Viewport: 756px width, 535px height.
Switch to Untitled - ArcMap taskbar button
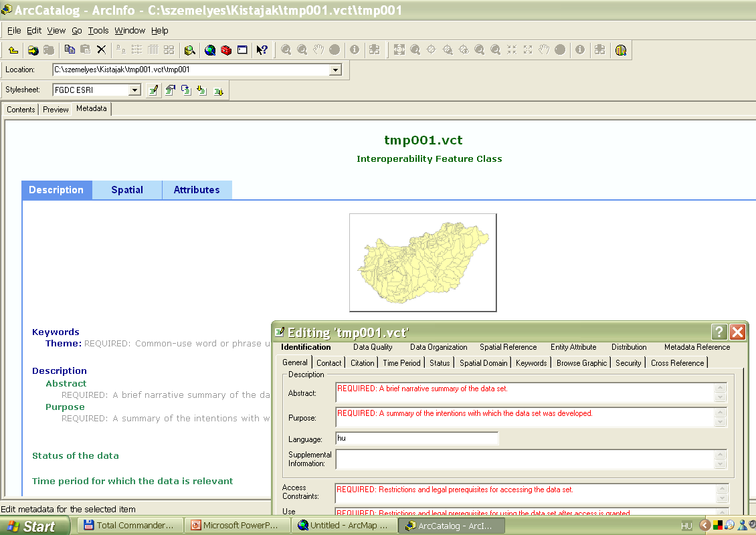[344, 526]
